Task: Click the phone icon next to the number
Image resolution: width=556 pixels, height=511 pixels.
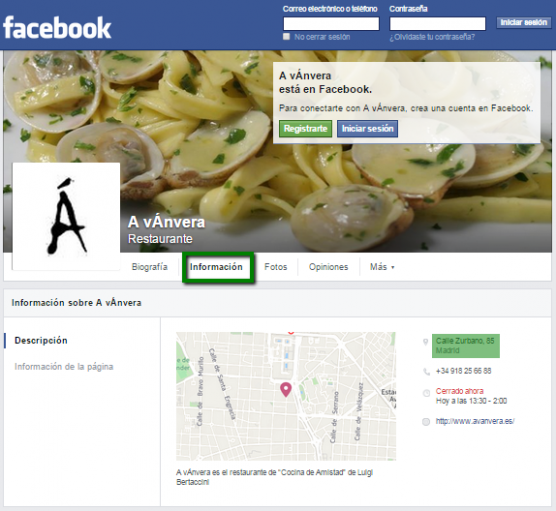Action: (x=426, y=372)
